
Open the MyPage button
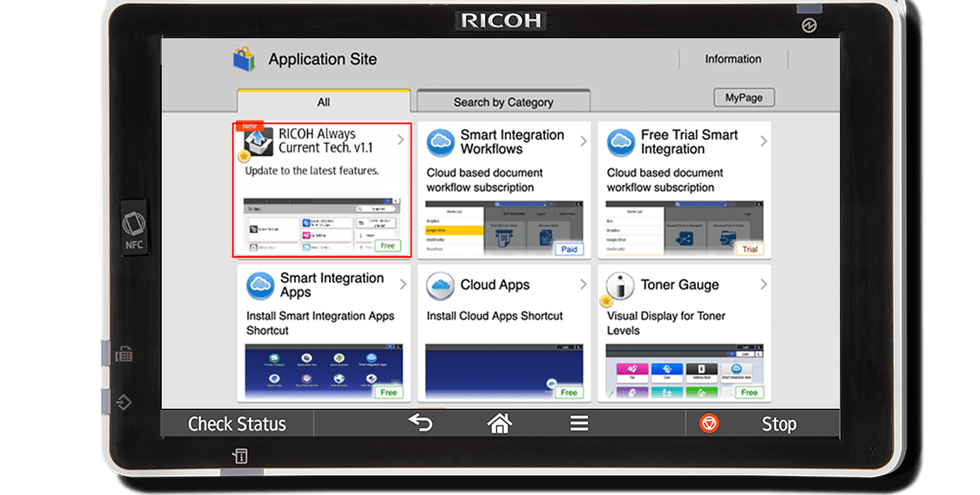coord(743,98)
